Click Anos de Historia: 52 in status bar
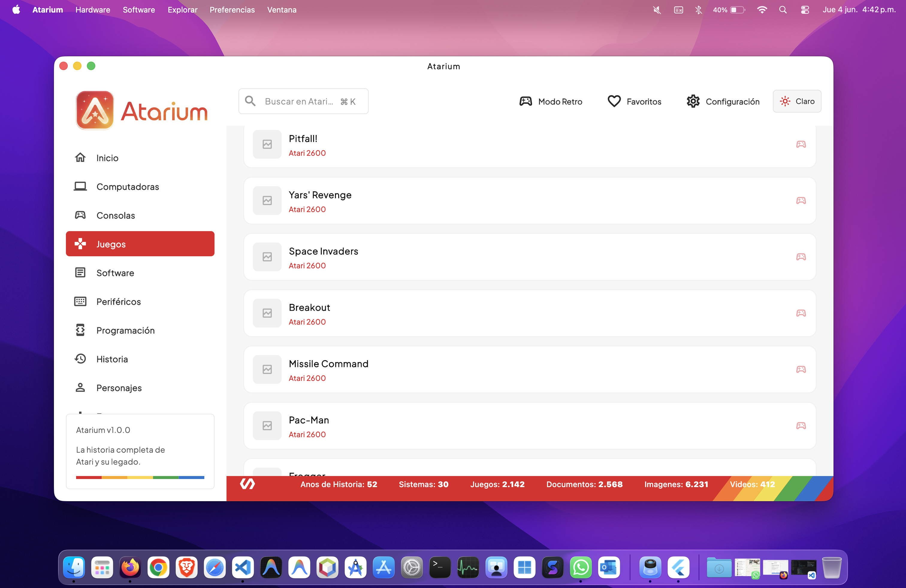906x588 pixels. coord(339,484)
